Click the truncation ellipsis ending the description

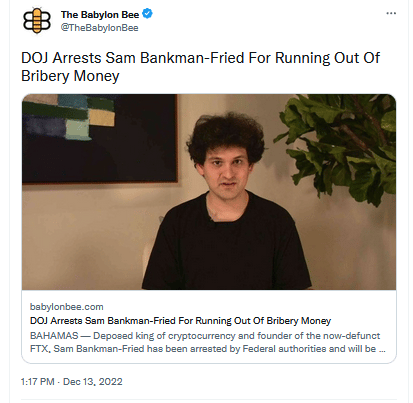382,349
